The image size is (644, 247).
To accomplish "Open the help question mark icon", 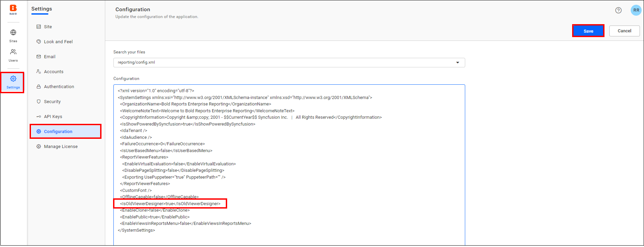I will point(618,10).
